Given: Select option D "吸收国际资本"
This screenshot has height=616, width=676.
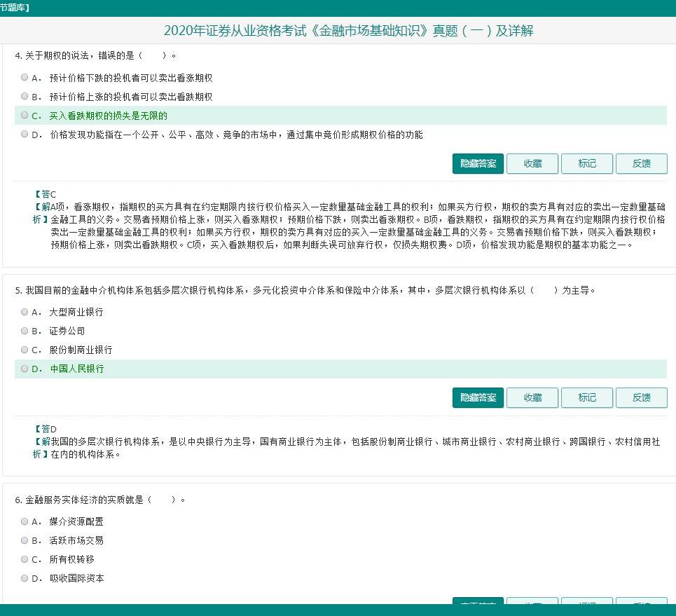Looking at the screenshot, I should [x=25, y=578].
